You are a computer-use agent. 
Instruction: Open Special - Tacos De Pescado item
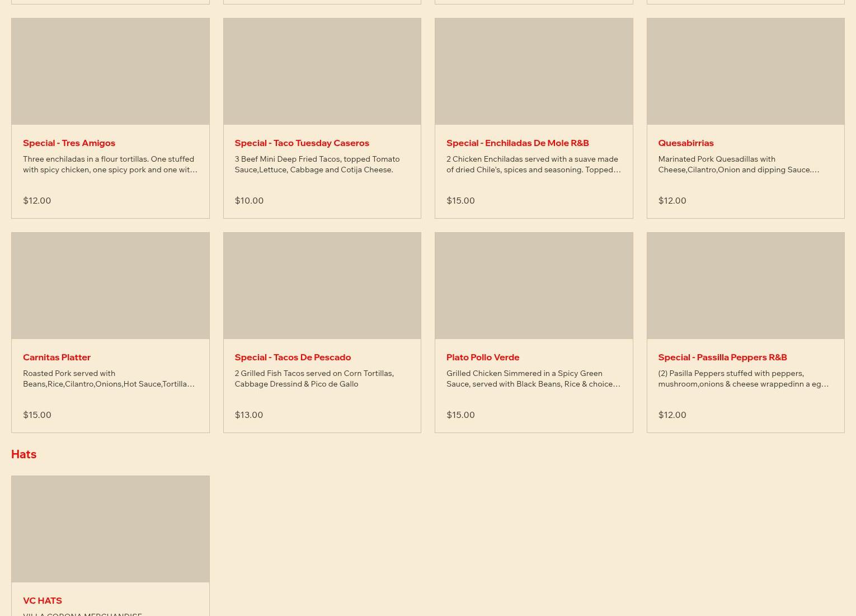(322, 332)
